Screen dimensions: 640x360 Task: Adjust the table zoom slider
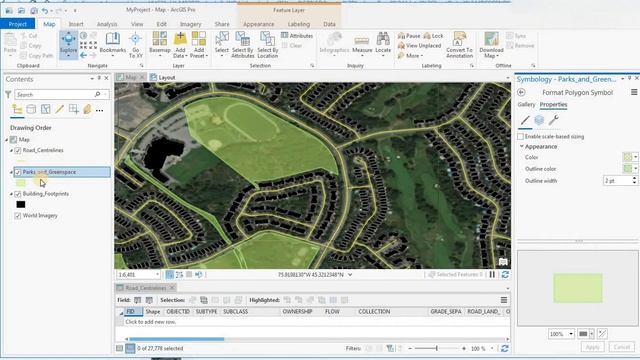click(437, 348)
